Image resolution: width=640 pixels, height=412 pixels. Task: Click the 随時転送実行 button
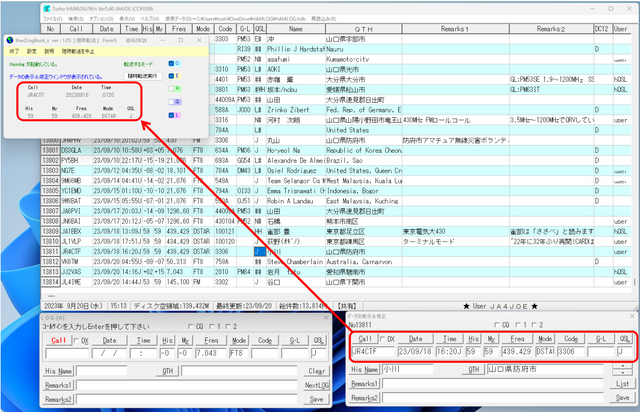pyautogui.click(x=143, y=76)
